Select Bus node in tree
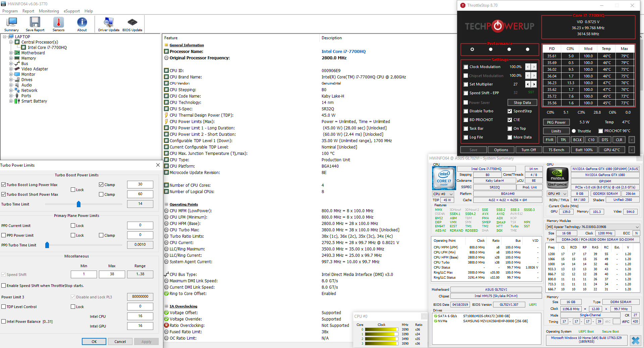 point(25,64)
